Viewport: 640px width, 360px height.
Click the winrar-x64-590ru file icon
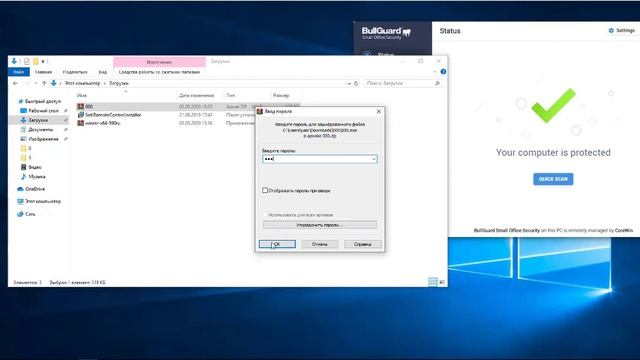click(81, 123)
